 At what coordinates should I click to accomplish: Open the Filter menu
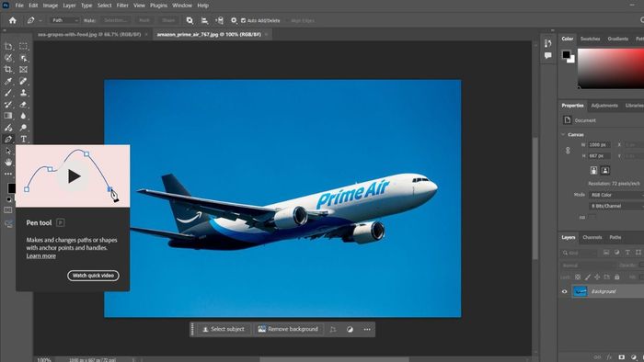(122, 6)
